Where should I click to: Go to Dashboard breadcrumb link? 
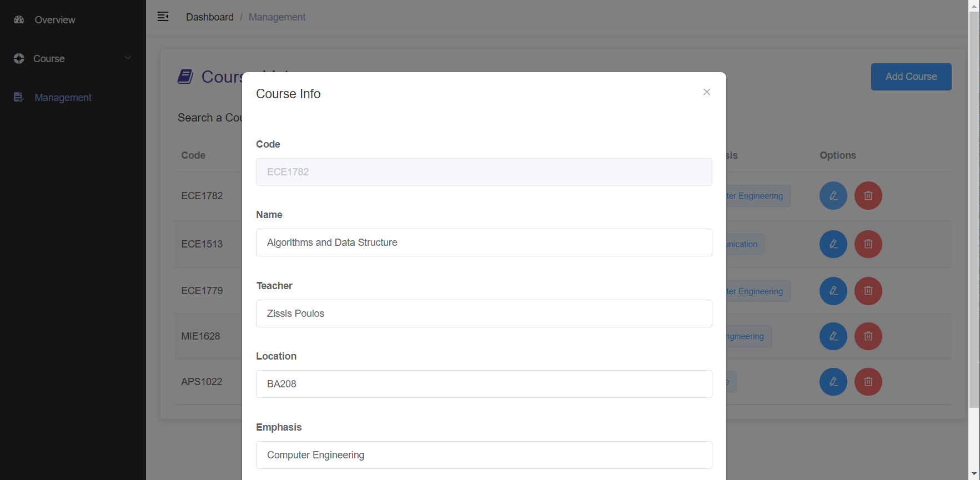click(210, 17)
